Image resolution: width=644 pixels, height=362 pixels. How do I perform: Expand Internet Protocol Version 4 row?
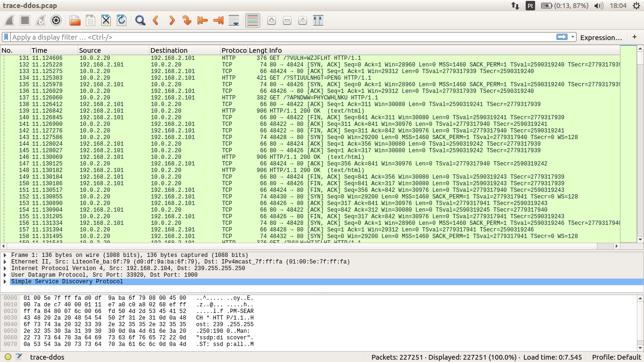(6, 268)
